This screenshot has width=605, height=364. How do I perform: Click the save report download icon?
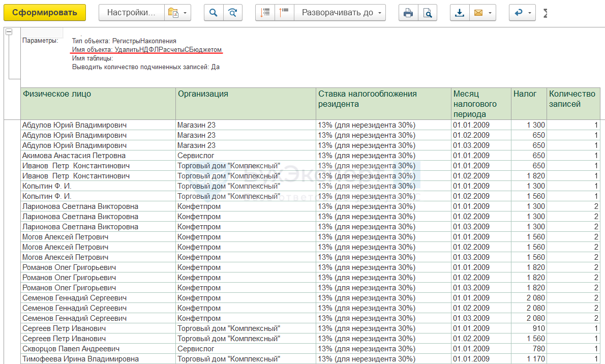click(x=460, y=13)
